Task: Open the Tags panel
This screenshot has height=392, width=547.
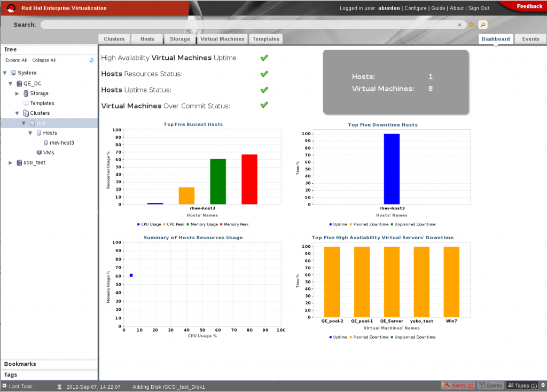Action: click(49, 375)
